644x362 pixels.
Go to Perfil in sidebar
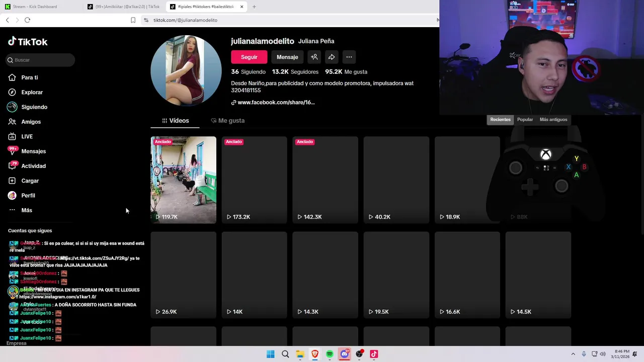point(22,195)
